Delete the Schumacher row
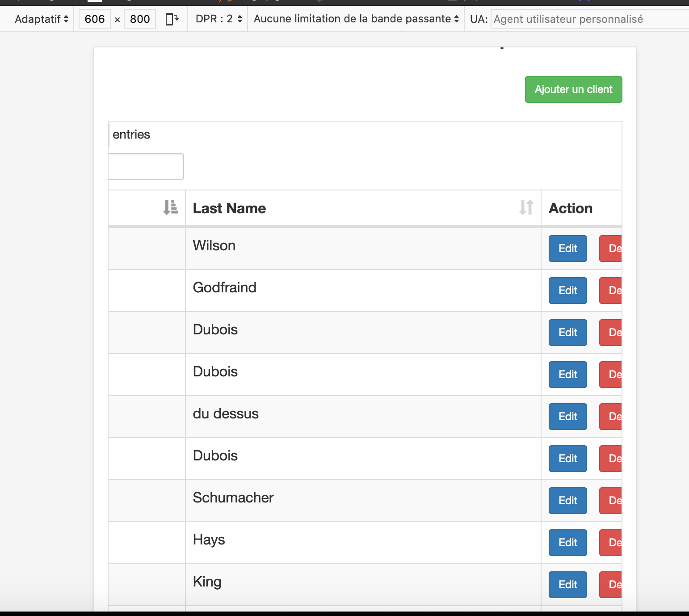 point(611,501)
